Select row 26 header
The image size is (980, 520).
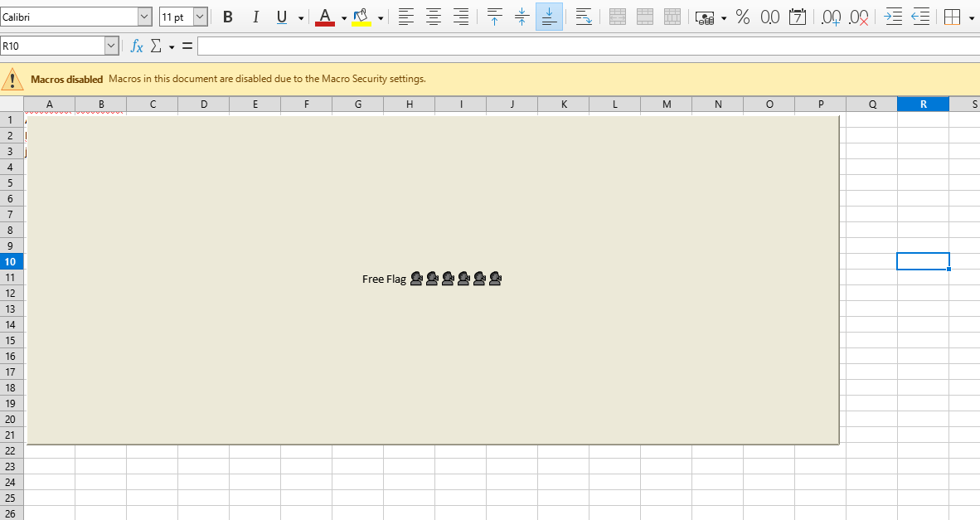tap(12, 513)
